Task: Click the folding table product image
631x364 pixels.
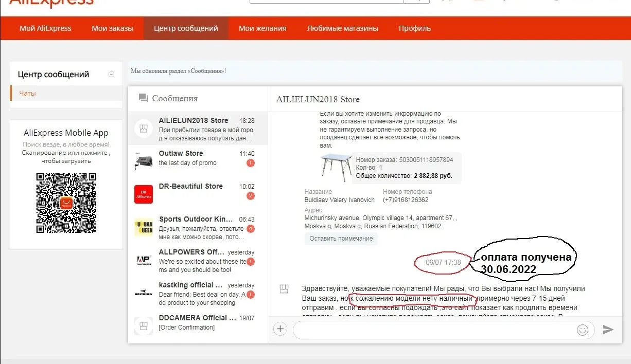Action: tap(336, 167)
